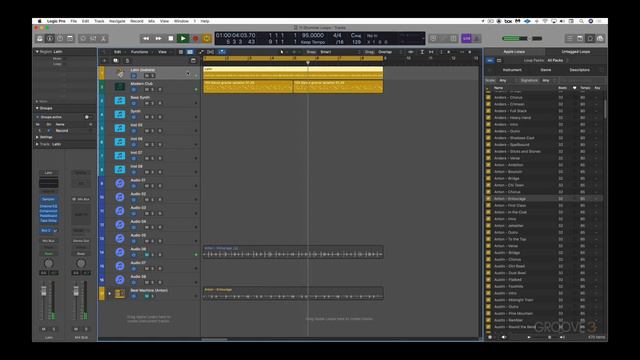Switch to the Apple Loops tab
The width and height of the screenshot is (640, 360).
[x=514, y=52]
